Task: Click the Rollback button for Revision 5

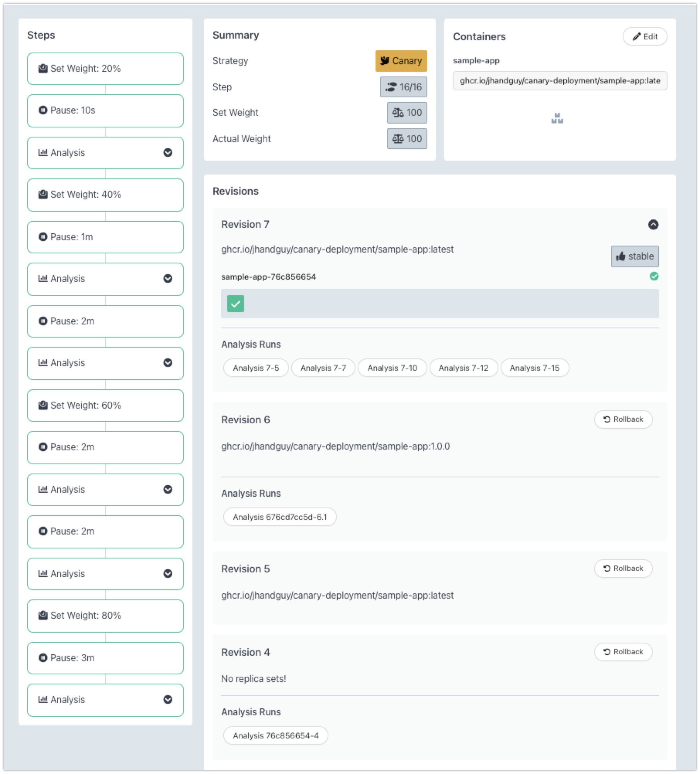Action: [x=623, y=568]
